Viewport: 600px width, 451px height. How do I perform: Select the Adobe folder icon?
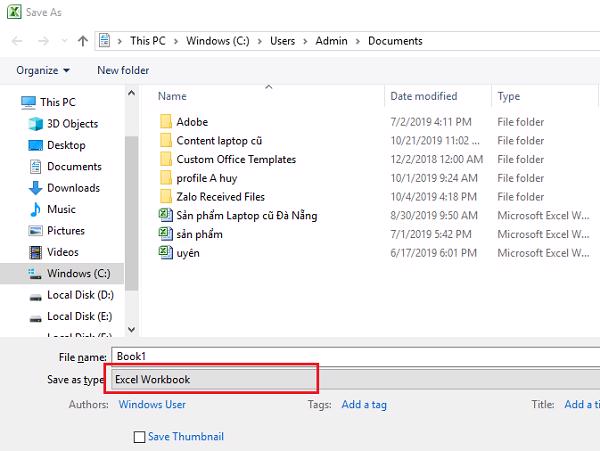tap(166, 122)
